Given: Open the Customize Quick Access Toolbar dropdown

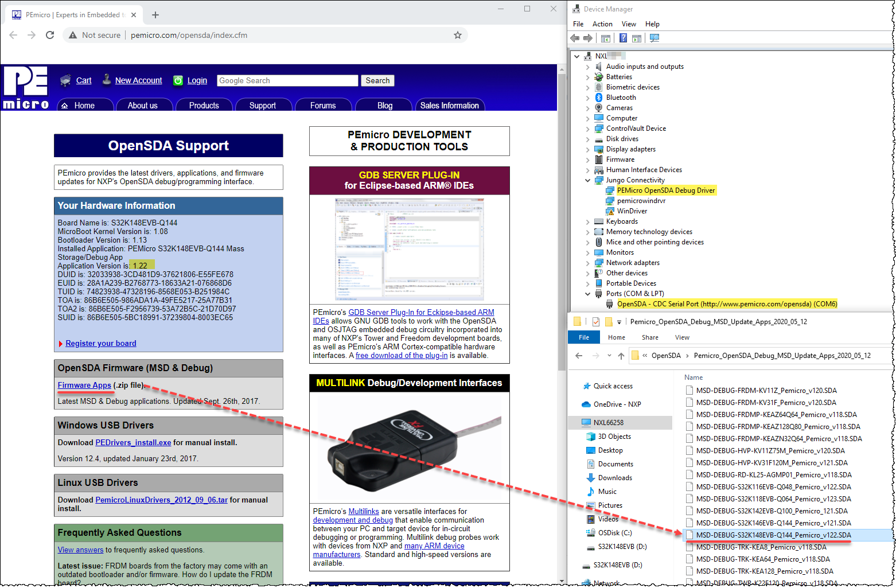Looking at the screenshot, I should 619,321.
